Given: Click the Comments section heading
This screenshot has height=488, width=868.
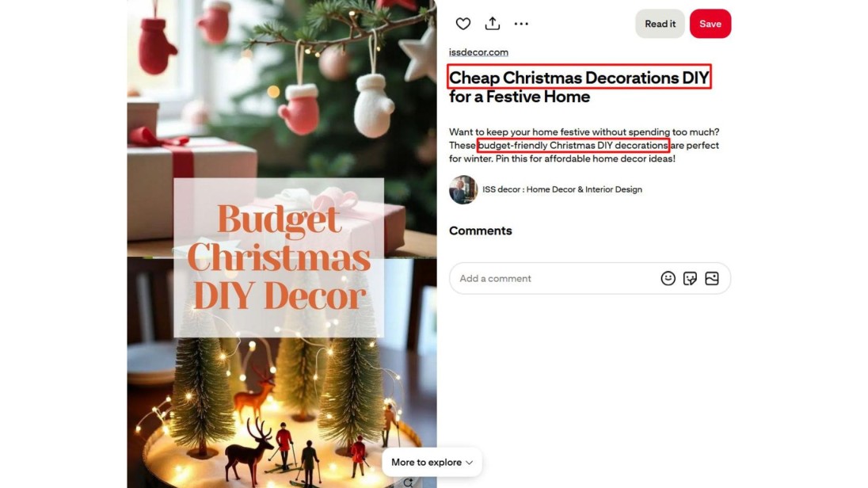Looking at the screenshot, I should pos(480,231).
